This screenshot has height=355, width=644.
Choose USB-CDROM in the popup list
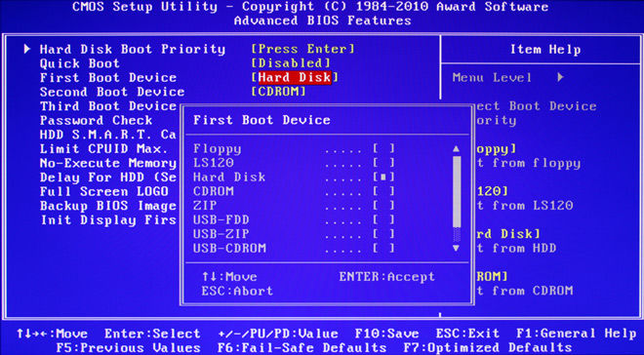coord(229,248)
